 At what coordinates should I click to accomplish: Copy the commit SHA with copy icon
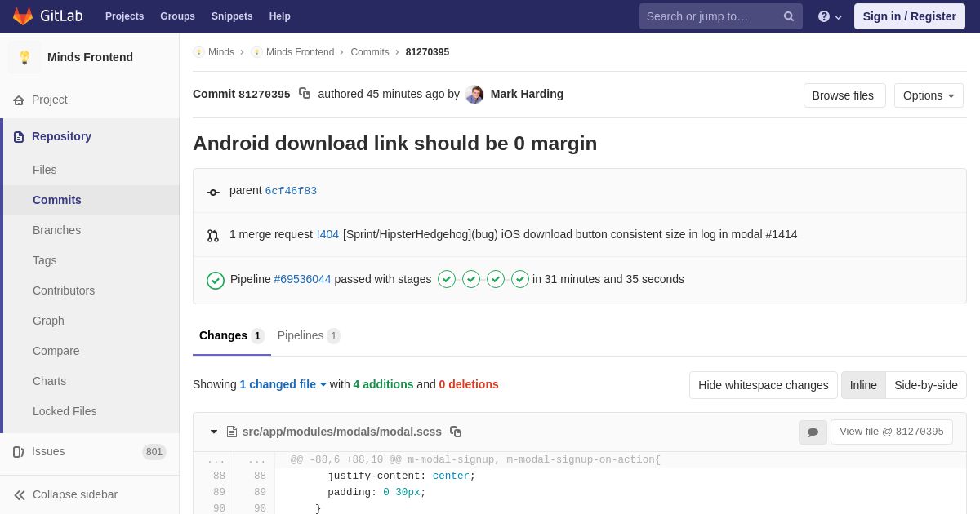[x=305, y=94]
